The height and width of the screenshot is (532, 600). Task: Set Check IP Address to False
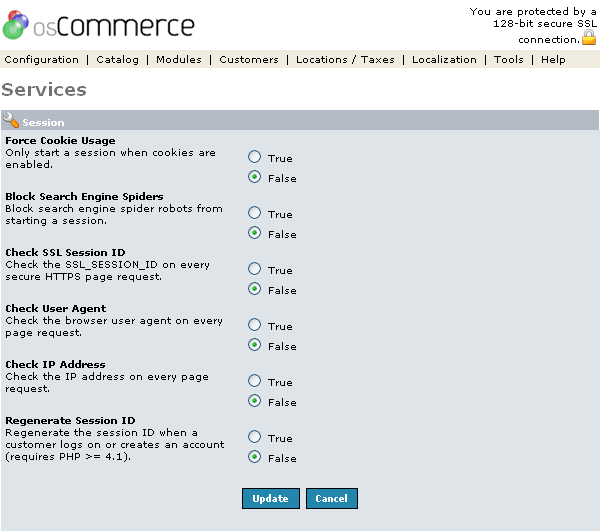coord(254,401)
